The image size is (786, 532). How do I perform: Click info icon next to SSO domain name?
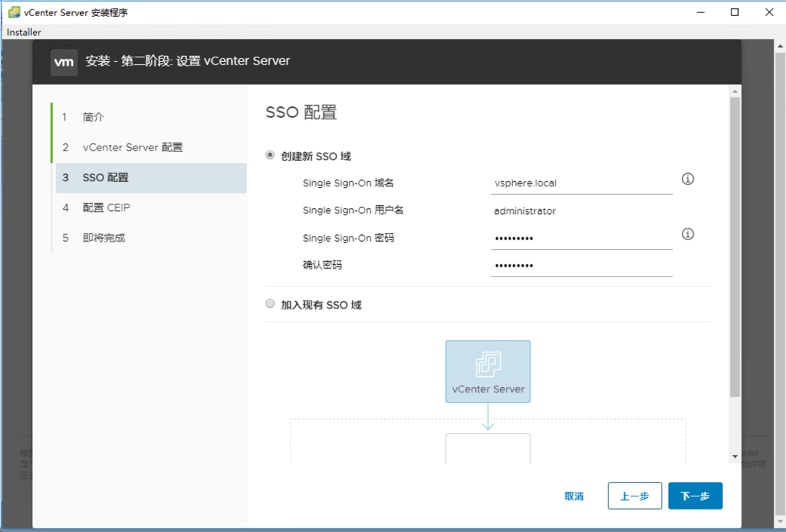[688, 179]
